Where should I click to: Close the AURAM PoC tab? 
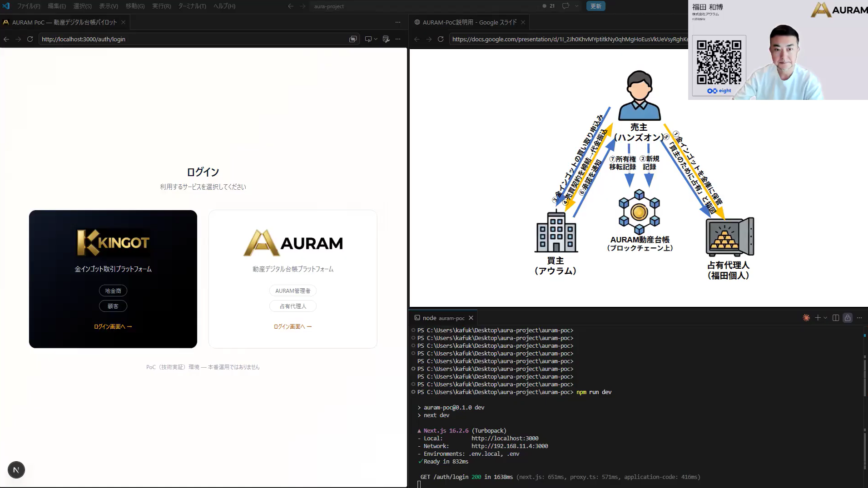click(x=123, y=22)
